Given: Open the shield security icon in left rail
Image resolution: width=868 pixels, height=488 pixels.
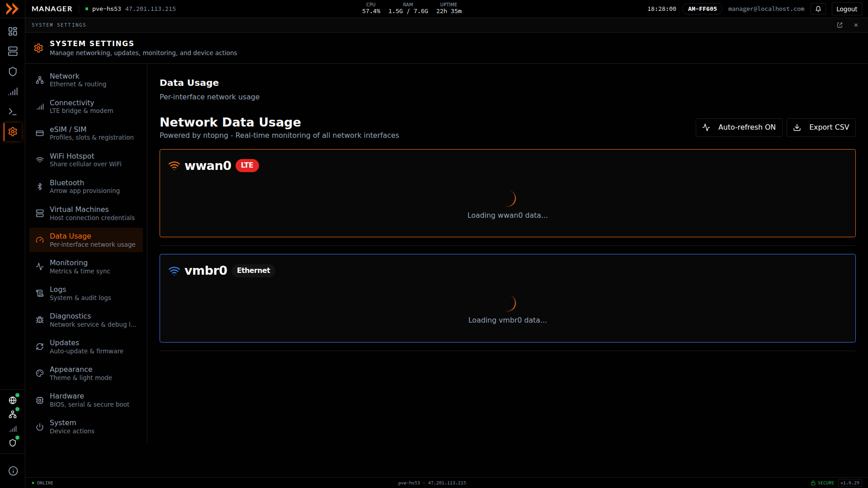Looking at the screenshot, I should pos(13,71).
